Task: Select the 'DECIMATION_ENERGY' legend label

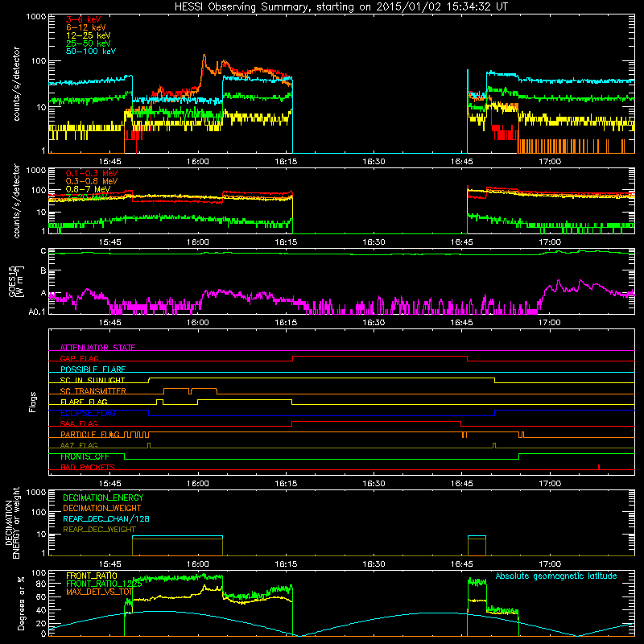Action: 103,497
